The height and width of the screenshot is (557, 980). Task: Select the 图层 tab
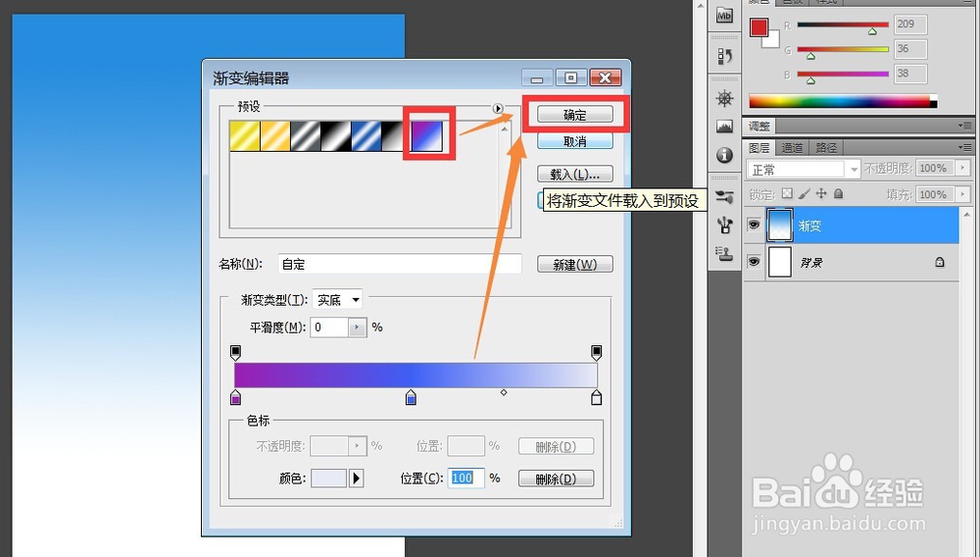point(759,147)
